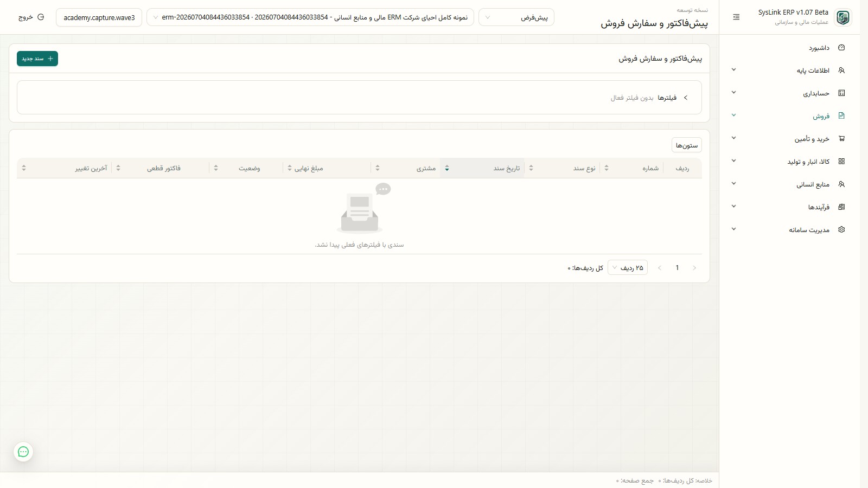Toggle sorting on the مبلغ نهایی column
The width and height of the screenshot is (868, 488).
[290, 168]
